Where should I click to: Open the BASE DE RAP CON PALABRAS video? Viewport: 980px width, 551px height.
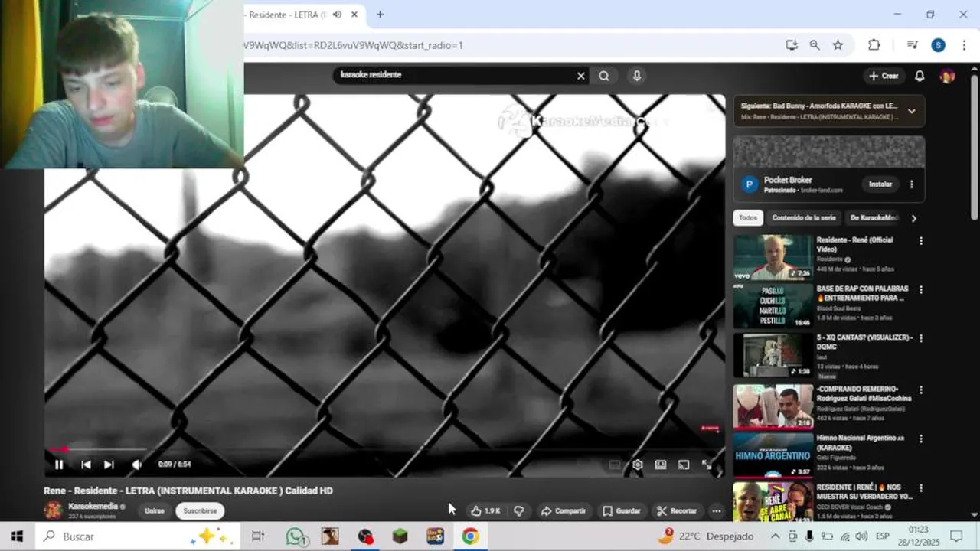(x=773, y=306)
